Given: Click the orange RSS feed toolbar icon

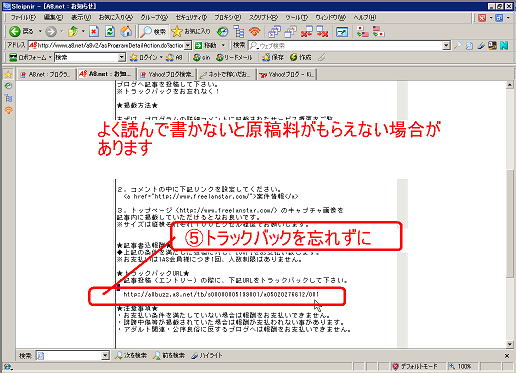Looking at the screenshot, I should click(255, 32).
